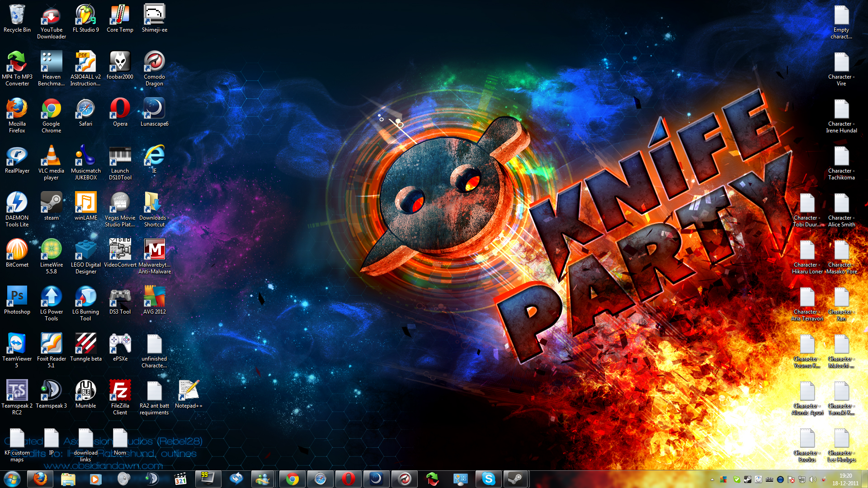
Task: Open FL Studio 9 shortcut
Action: [x=86, y=19]
